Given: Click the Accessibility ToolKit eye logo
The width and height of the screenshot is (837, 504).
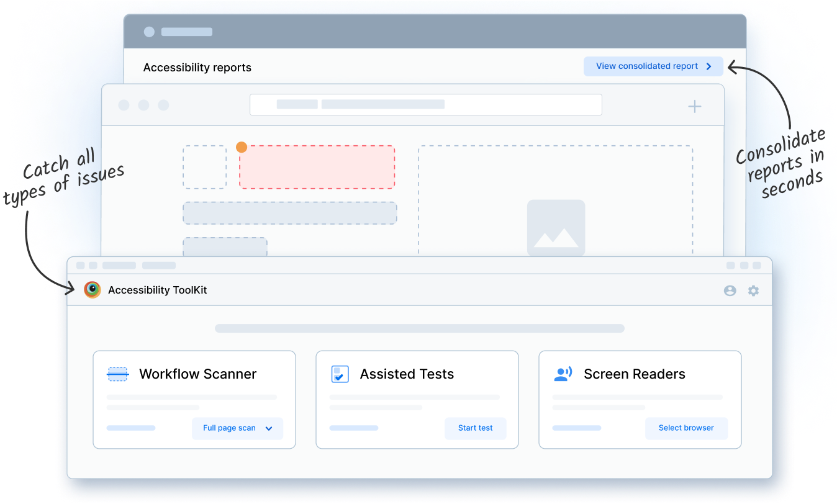Looking at the screenshot, I should tap(92, 289).
